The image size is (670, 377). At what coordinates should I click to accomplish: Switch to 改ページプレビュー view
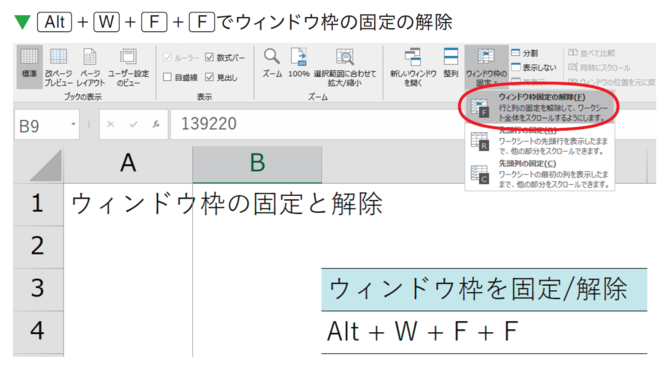click(58, 66)
